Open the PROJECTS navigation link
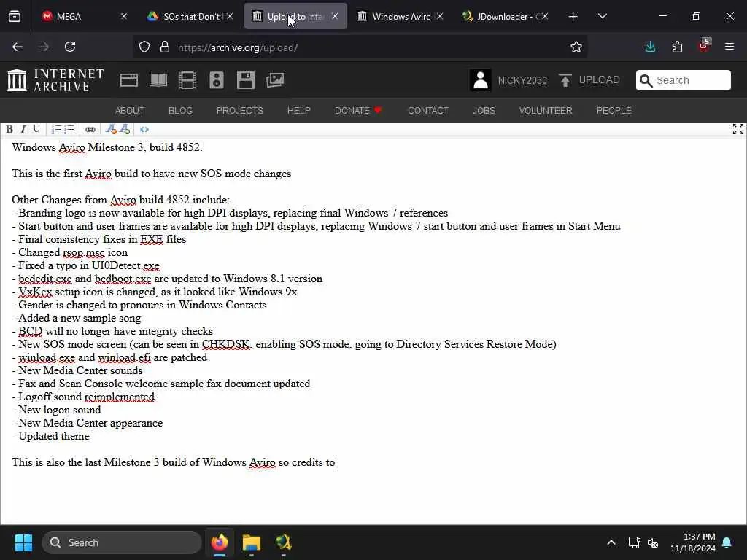This screenshot has width=747, height=560. click(x=239, y=111)
